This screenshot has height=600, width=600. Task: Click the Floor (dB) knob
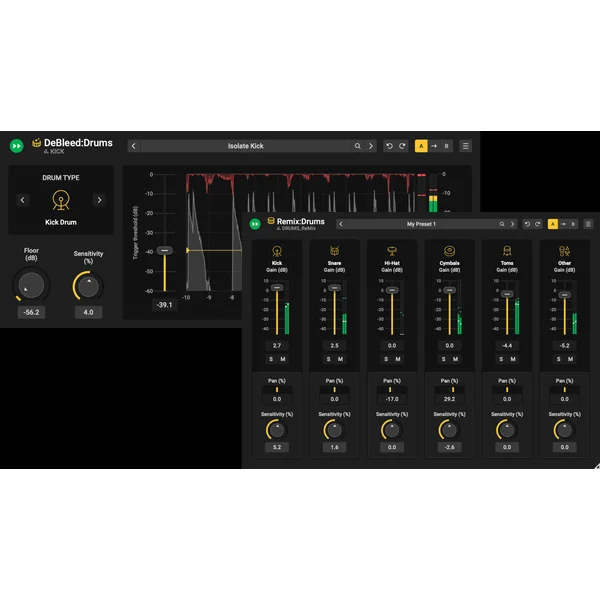pos(31,285)
